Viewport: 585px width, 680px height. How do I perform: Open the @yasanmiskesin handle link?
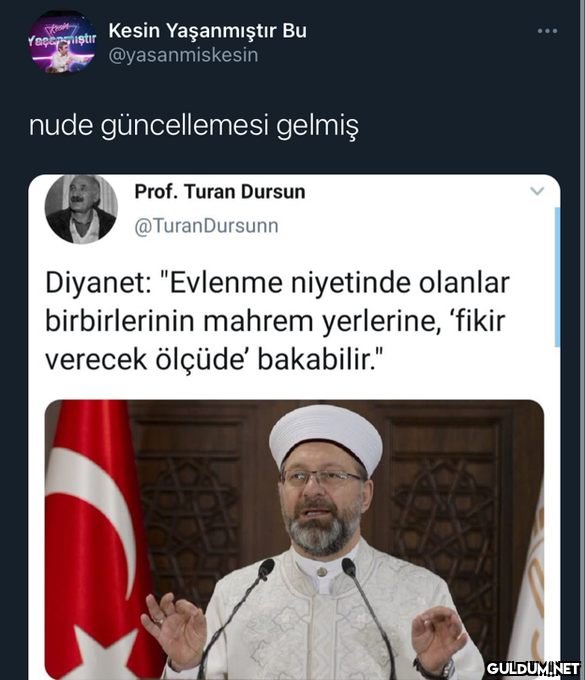pos(183,55)
